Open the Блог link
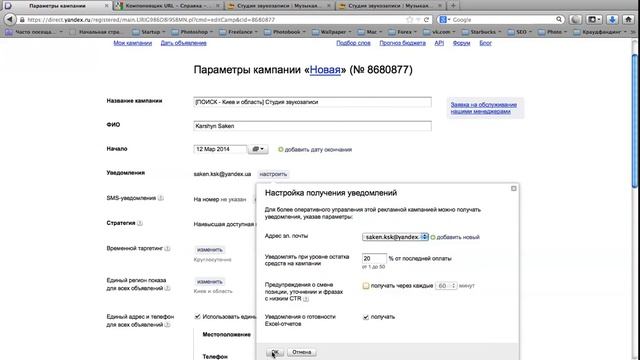The height and width of the screenshot is (360, 640). [x=485, y=43]
